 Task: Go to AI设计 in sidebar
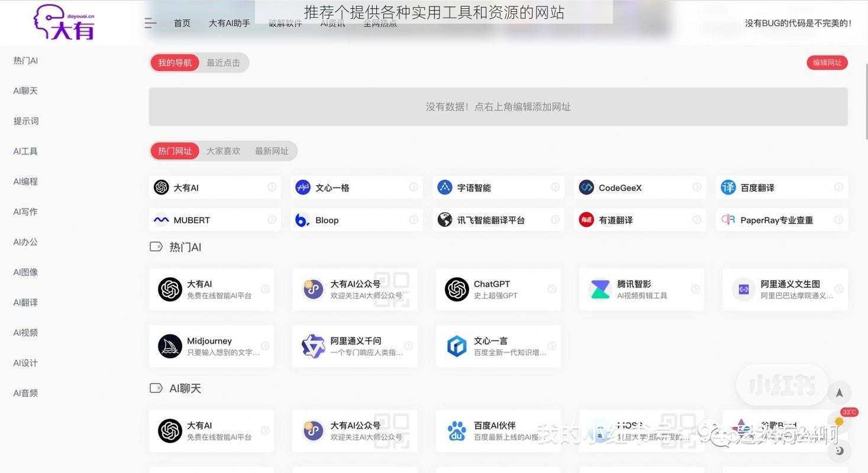point(25,362)
